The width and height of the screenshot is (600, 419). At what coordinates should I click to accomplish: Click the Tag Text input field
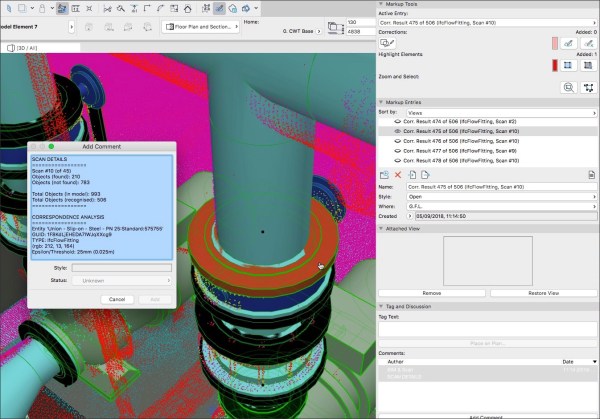point(487,328)
